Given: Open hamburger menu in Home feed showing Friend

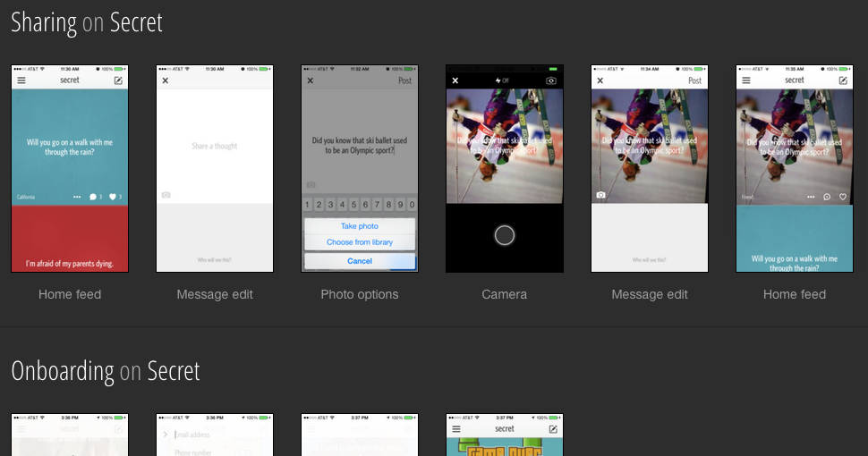Looking at the screenshot, I should tap(746, 80).
